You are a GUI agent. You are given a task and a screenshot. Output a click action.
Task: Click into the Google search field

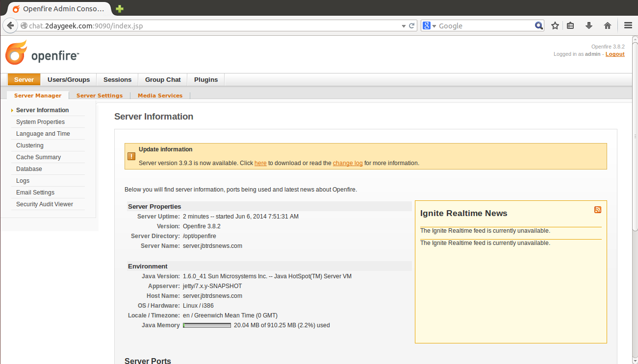(x=485, y=26)
